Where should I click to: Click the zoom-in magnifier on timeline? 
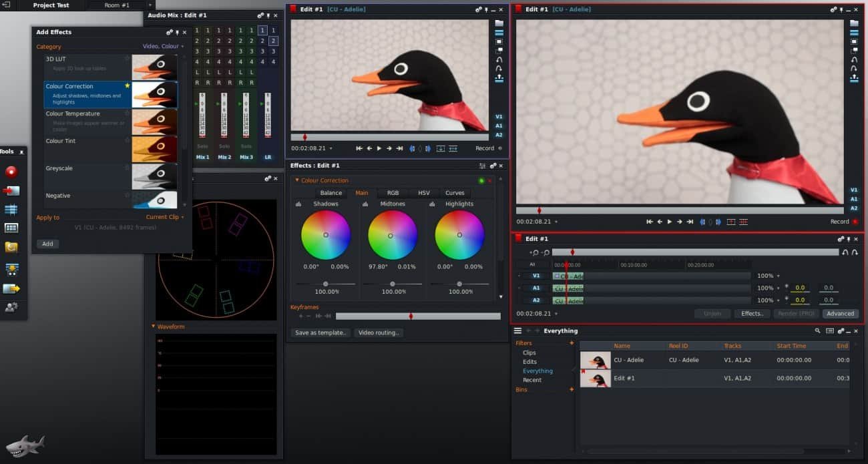tap(534, 252)
